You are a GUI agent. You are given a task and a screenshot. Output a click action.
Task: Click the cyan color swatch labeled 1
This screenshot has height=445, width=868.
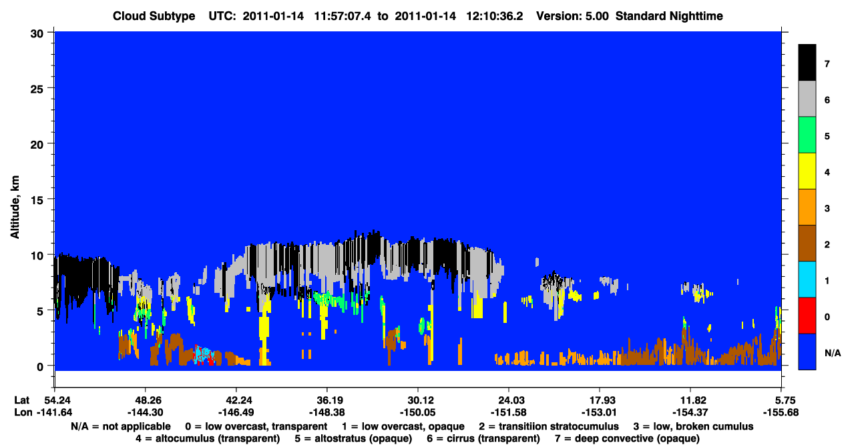point(807,279)
